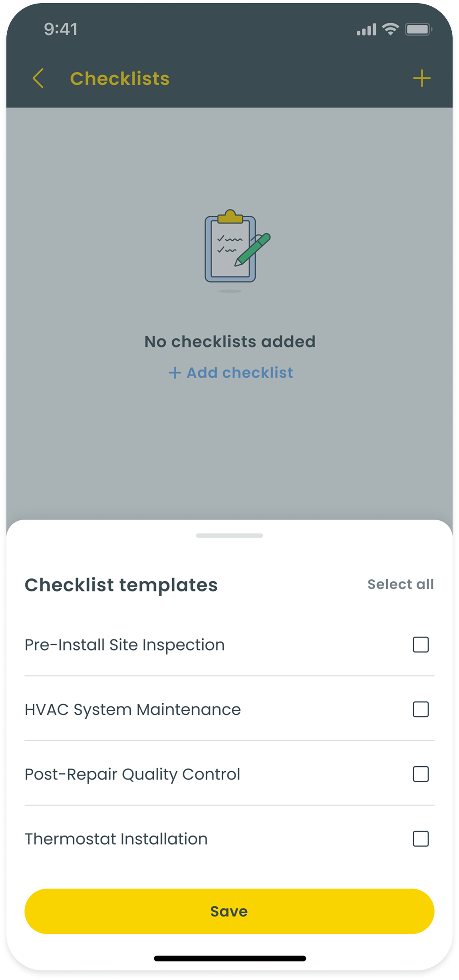Select the HVAC System Maintenance template label
Viewport: 459px width, 980px height.
133,710
